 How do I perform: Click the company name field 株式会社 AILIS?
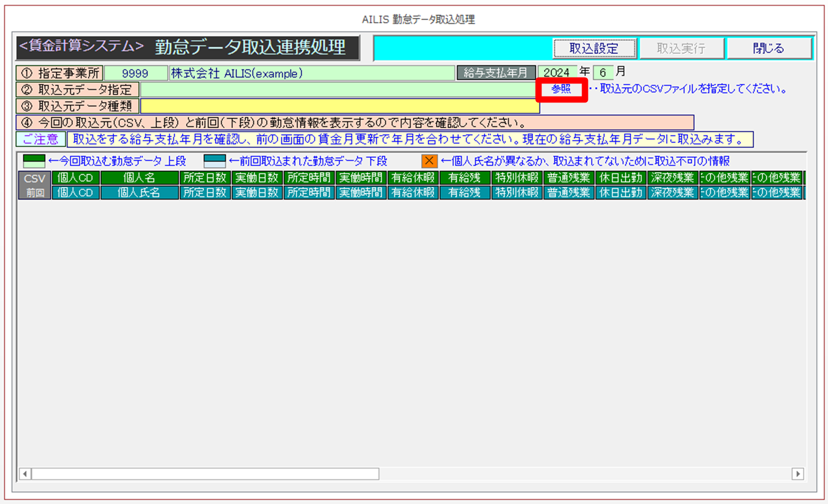click(x=311, y=73)
